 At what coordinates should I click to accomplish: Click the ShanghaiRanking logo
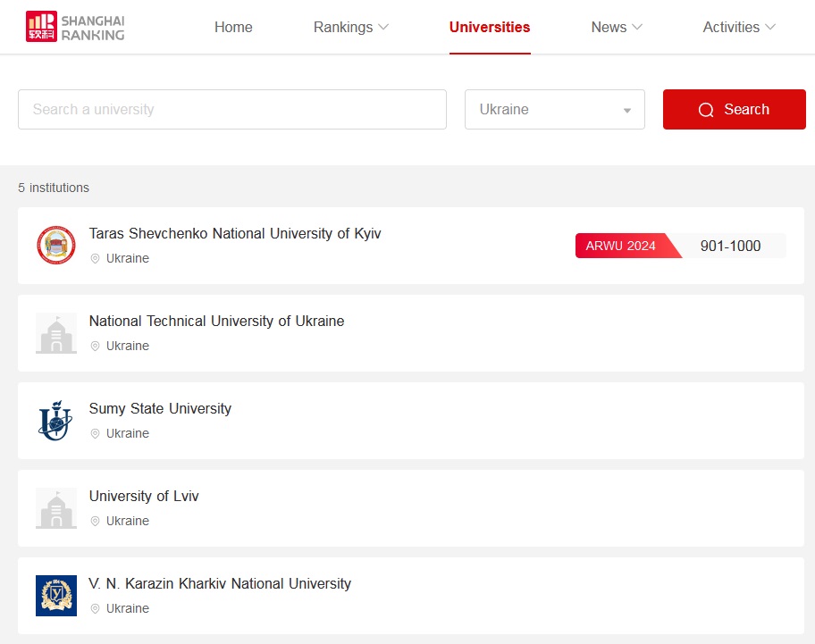click(x=75, y=27)
